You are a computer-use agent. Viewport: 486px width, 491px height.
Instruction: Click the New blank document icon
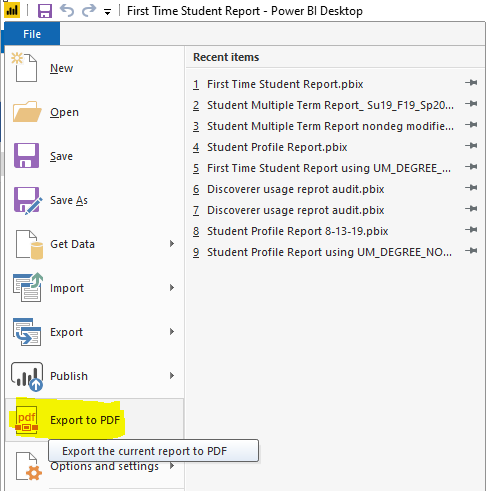click(24, 67)
